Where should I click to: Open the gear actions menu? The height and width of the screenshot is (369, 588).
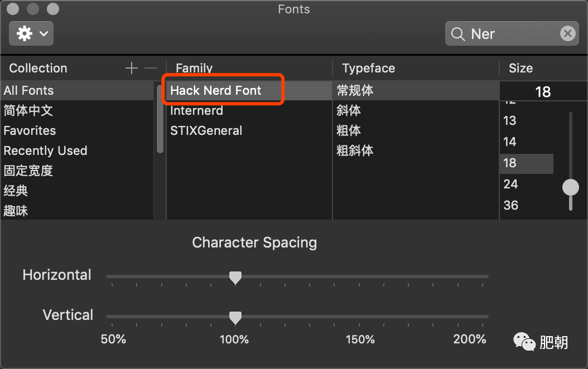(31, 33)
